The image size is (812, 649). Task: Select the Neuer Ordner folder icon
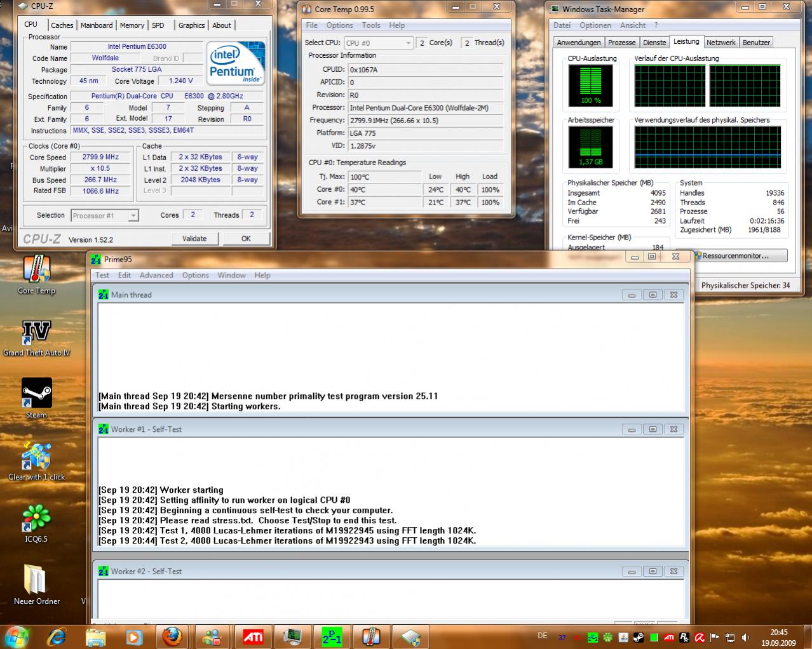(37, 584)
